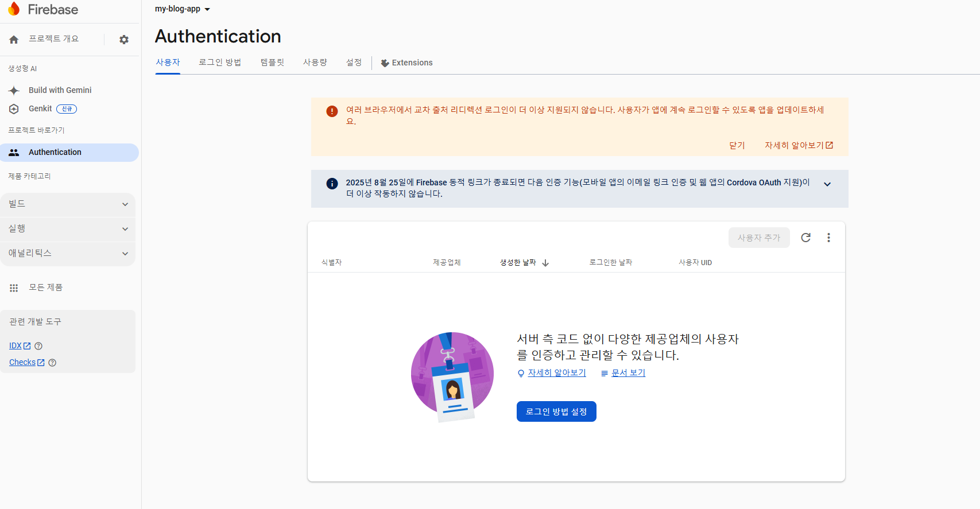Click the 신규 badge next to Genkit
This screenshot has width=980, height=509.
pyautogui.click(x=67, y=109)
